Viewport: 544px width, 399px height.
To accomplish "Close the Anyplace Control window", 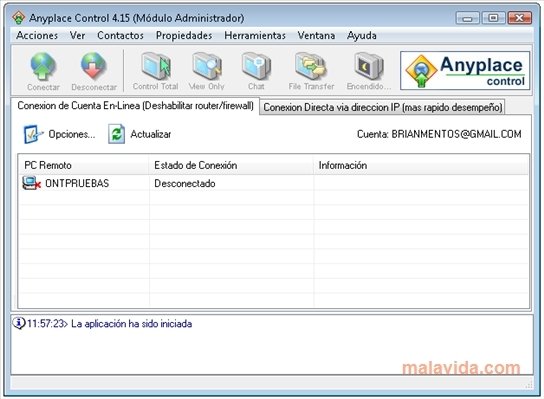I will (x=519, y=18).
